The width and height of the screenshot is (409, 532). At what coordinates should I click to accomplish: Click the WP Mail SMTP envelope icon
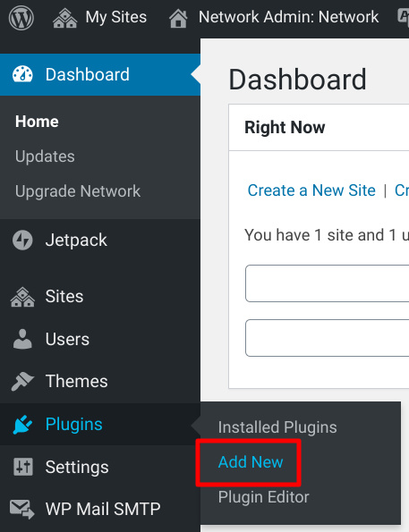pyautogui.click(x=22, y=509)
